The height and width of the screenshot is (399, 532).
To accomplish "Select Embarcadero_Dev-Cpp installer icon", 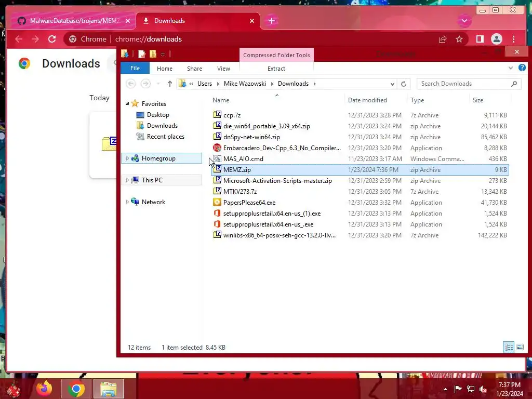I will tap(217, 148).
